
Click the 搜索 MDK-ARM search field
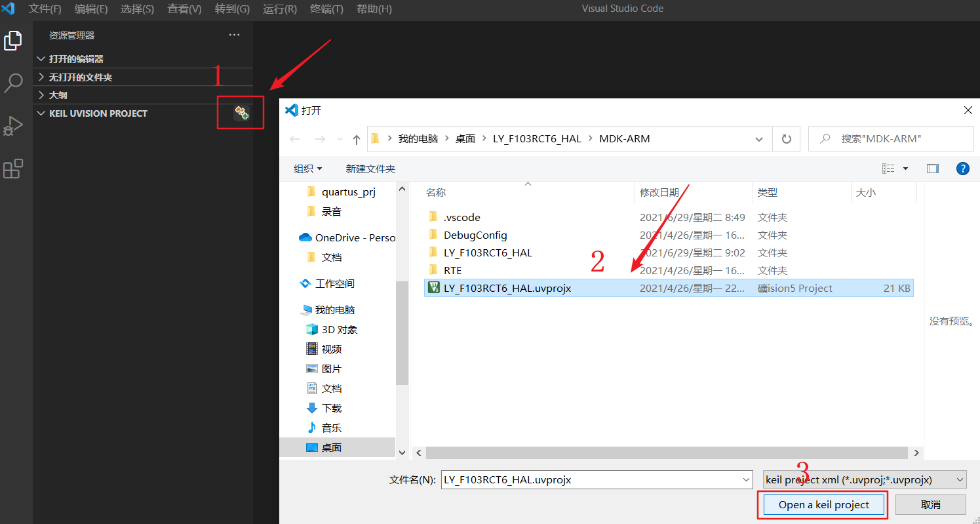tap(891, 139)
